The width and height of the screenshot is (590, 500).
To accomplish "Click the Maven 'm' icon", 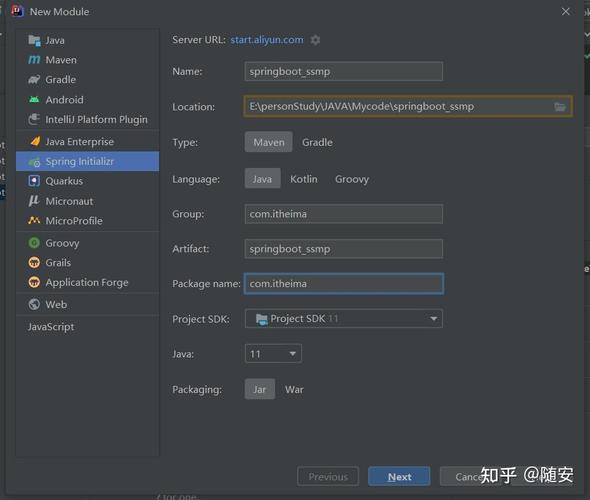I will point(34,60).
